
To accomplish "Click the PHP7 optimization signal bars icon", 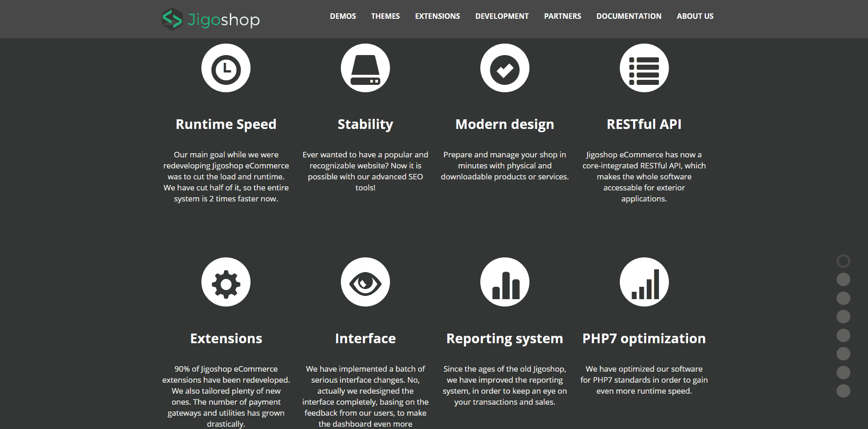I will [x=644, y=282].
